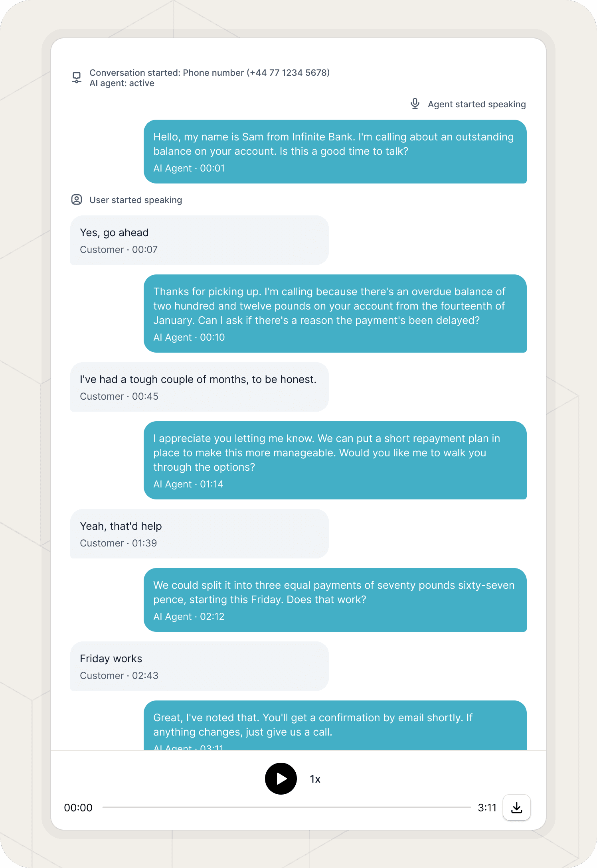597x868 pixels.
Task: Click the 'User started speaking' event label
Action: (x=136, y=199)
